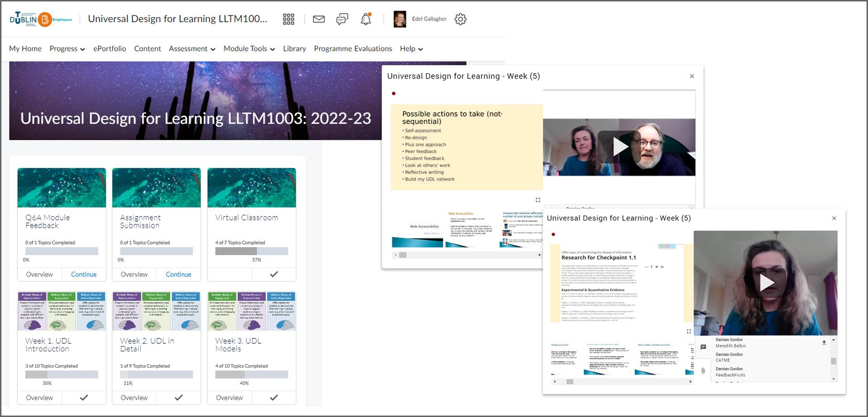Select Web Accessibility title slide thumbnail
The image size is (868, 417).
(x=417, y=229)
